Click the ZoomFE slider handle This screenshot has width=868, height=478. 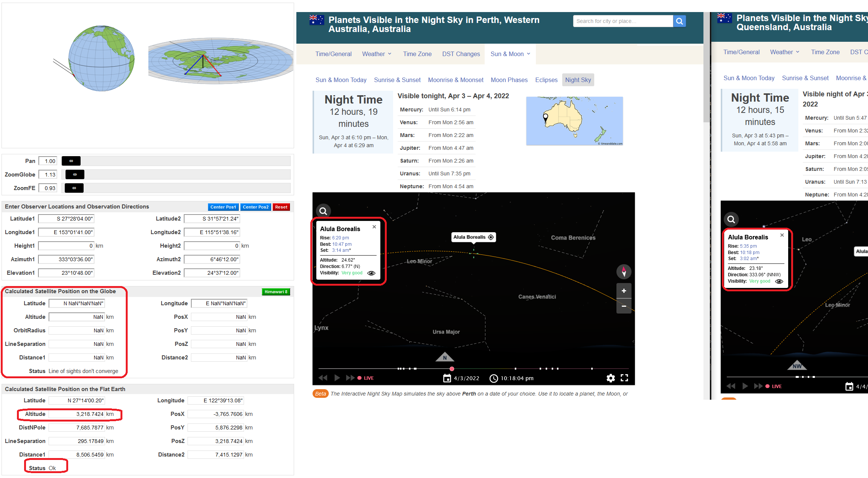click(74, 188)
